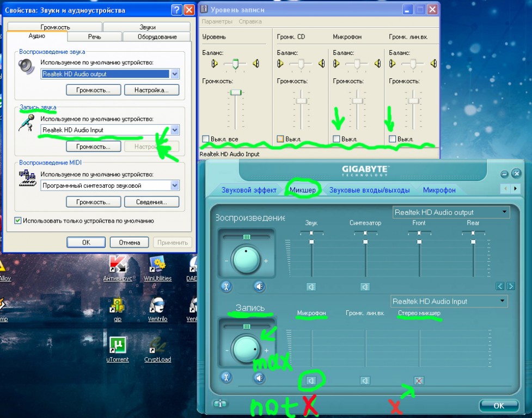Toggle Выкл. checkbox for Громк. CD

(x=280, y=139)
